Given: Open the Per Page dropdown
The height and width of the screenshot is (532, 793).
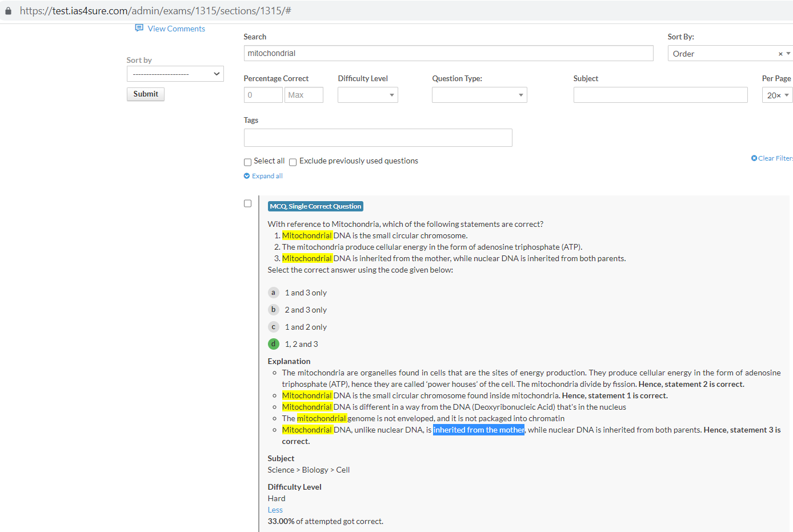Looking at the screenshot, I should tap(777, 95).
